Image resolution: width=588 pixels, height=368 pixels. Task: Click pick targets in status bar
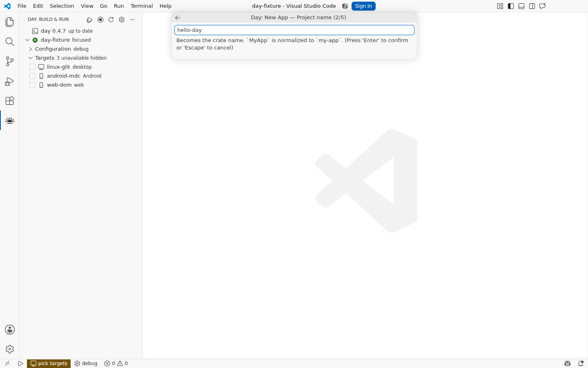tap(49, 364)
